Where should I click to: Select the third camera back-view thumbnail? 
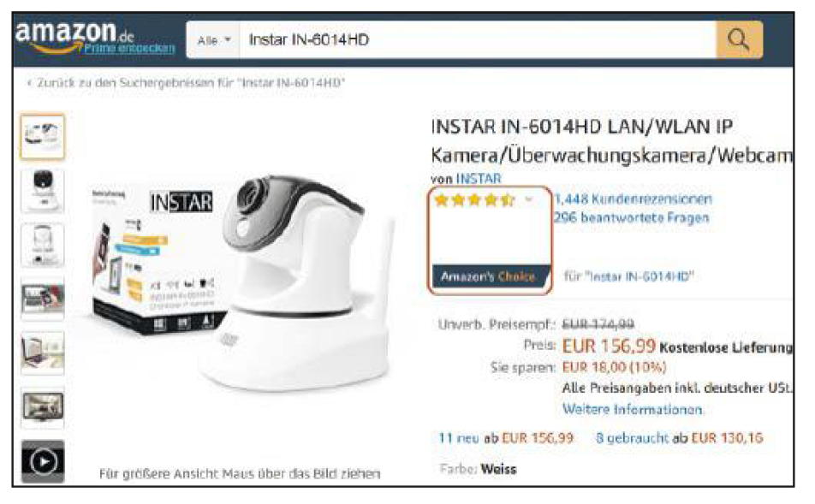click(43, 245)
